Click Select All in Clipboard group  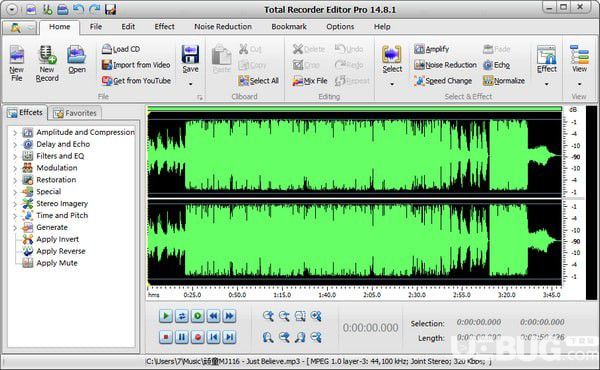pyautogui.click(x=258, y=81)
